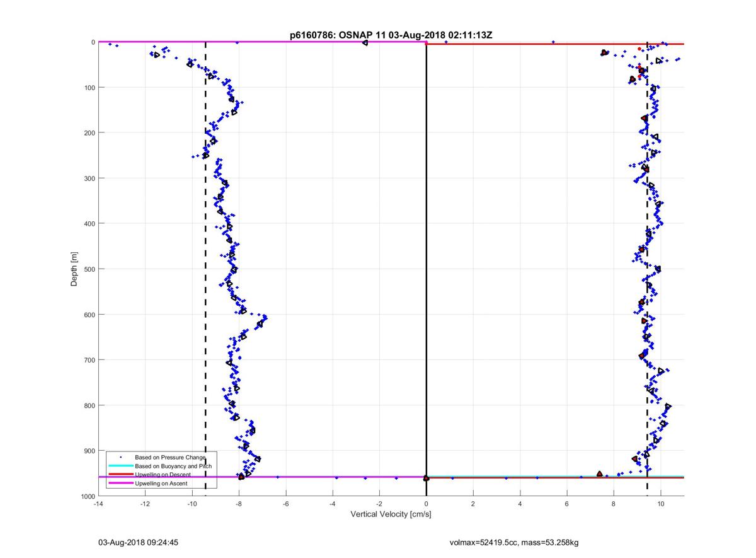Image resolution: width=756 pixels, height=558 pixels.
Task: Select legend entry Upwelling on Ascent
Action: coord(161,483)
